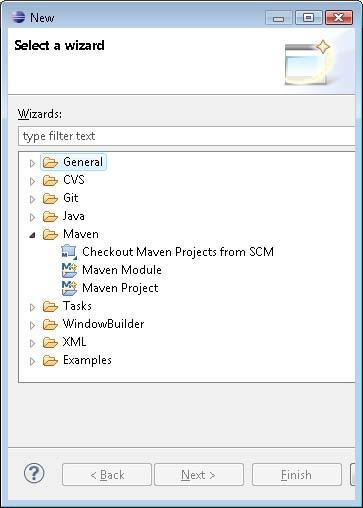Click the Finish button
This screenshot has height=508, width=363.
pos(297,474)
